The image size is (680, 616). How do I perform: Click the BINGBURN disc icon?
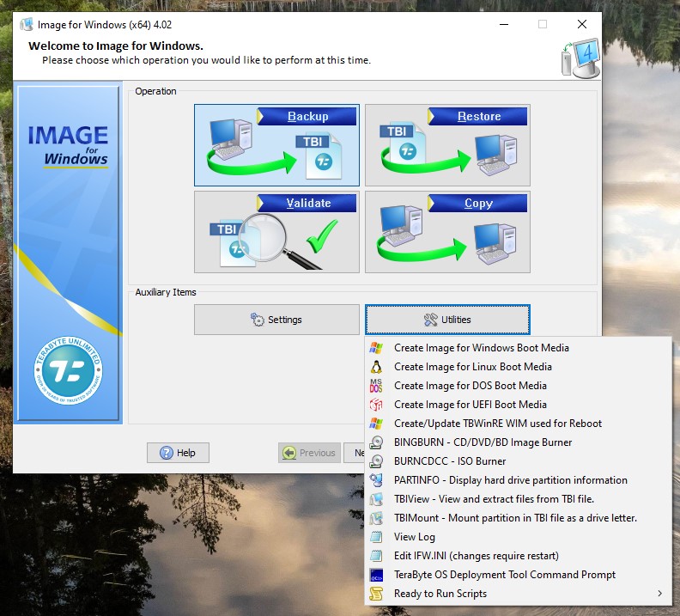pyautogui.click(x=376, y=442)
